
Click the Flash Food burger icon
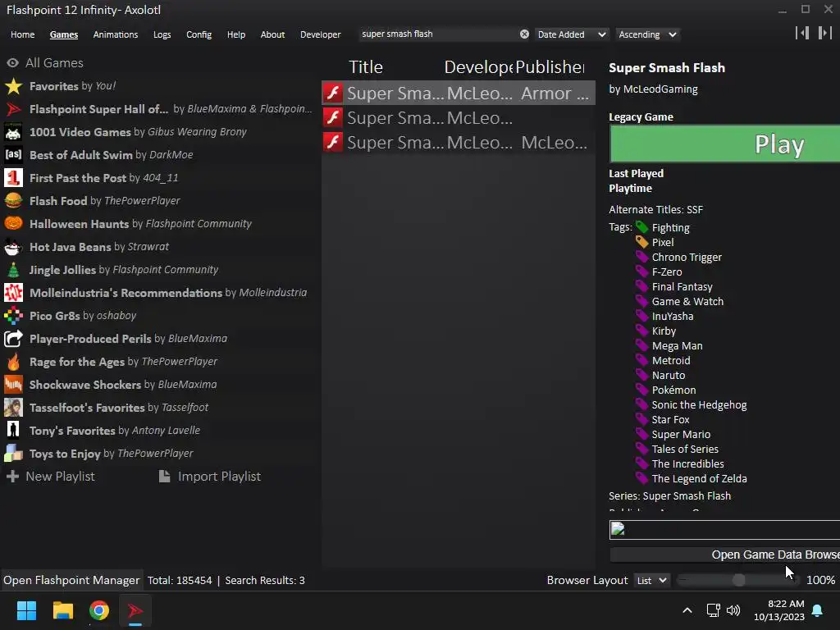(x=13, y=201)
